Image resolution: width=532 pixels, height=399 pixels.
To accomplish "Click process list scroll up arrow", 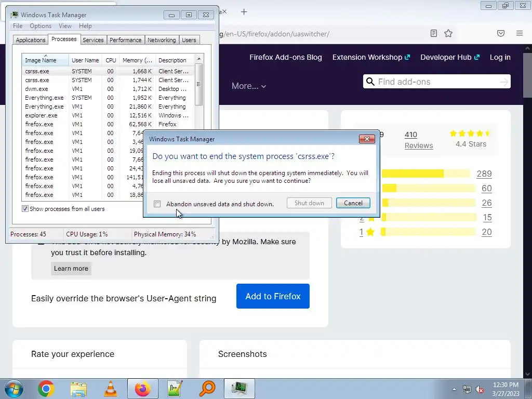I will pos(199,59).
